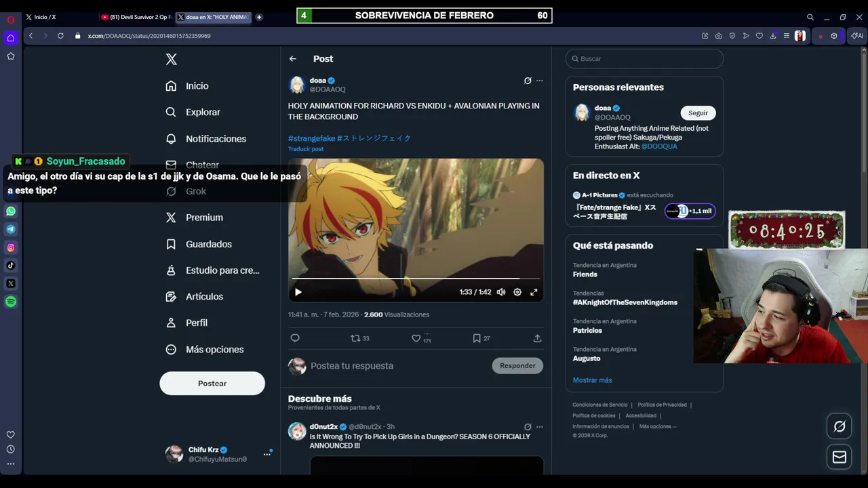The width and height of the screenshot is (868, 488).
Task: Go back with the Post arrow
Action: 293,59
